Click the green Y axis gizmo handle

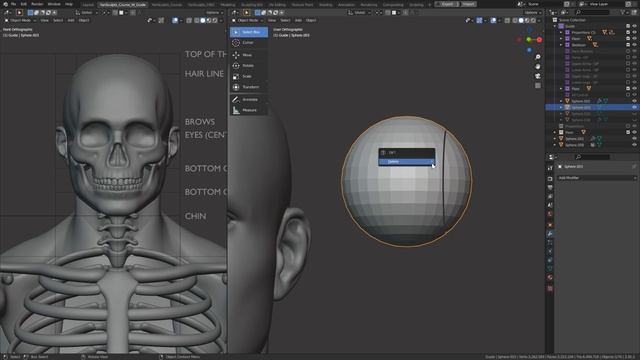point(529,40)
